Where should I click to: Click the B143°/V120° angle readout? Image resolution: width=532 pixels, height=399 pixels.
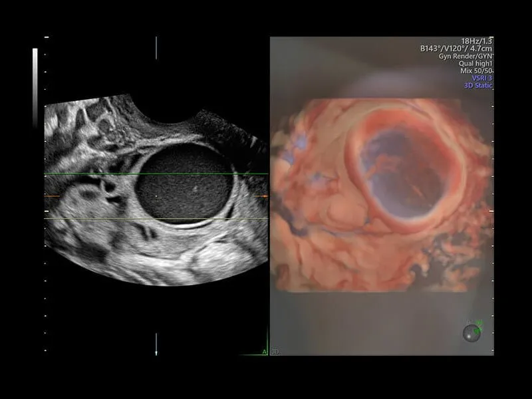(x=456, y=49)
